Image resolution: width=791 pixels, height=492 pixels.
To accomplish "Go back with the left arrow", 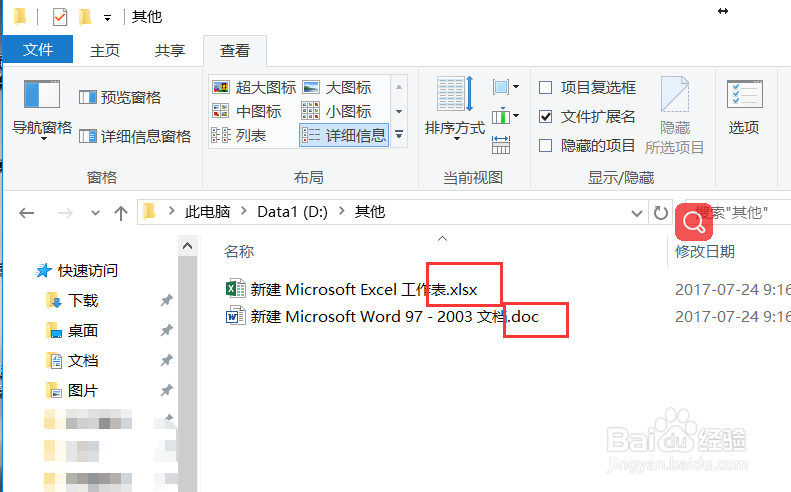I will click(26, 212).
